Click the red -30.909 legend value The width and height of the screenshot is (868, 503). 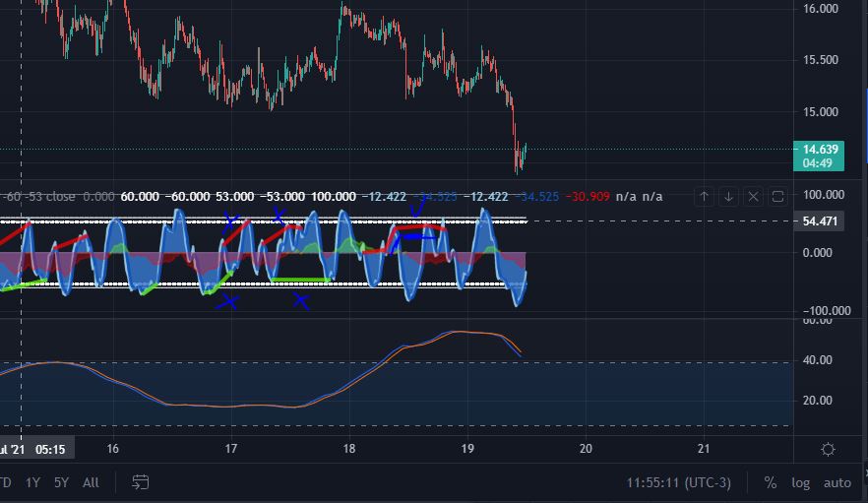coord(588,197)
